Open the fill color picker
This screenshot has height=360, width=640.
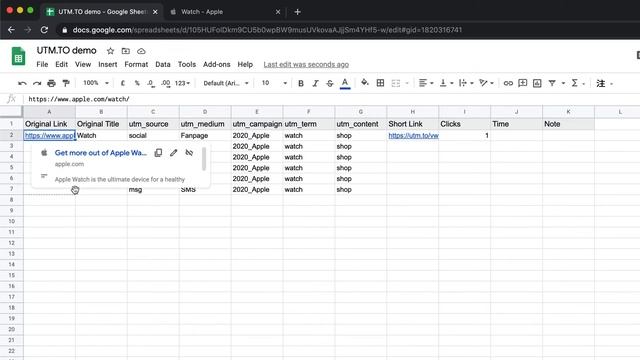click(x=365, y=83)
